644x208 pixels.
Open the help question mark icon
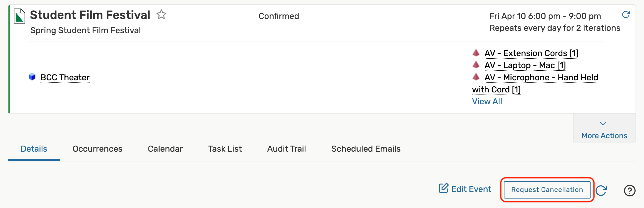click(x=630, y=190)
